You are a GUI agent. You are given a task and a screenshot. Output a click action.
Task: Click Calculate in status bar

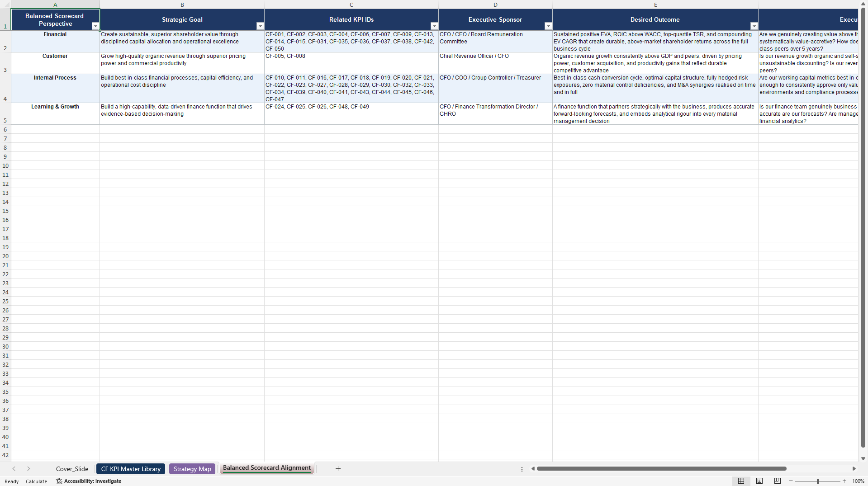36,481
